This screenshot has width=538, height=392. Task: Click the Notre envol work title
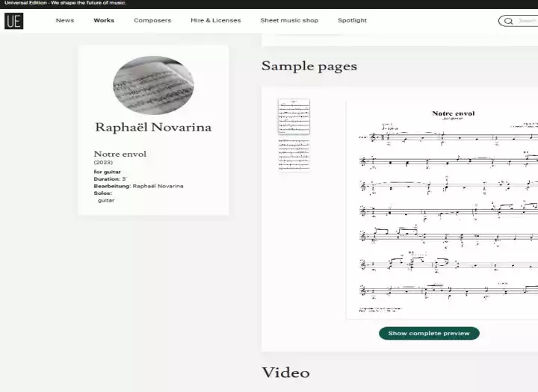click(x=120, y=154)
